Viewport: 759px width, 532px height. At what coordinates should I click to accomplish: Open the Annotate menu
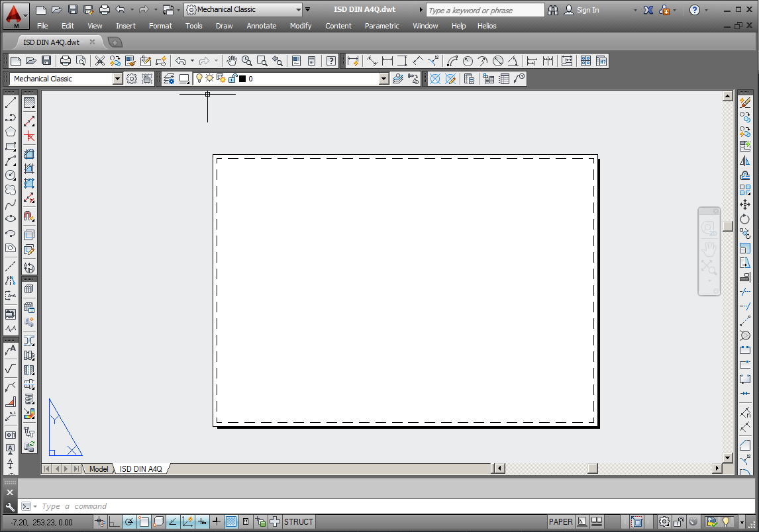pyautogui.click(x=261, y=26)
